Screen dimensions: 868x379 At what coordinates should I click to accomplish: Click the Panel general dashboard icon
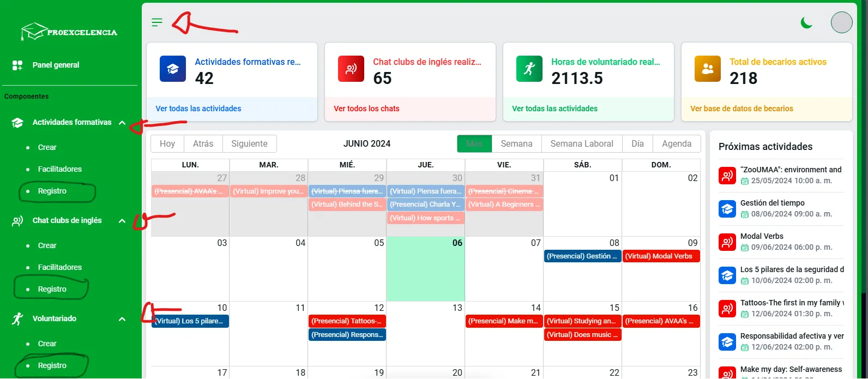[x=17, y=65]
